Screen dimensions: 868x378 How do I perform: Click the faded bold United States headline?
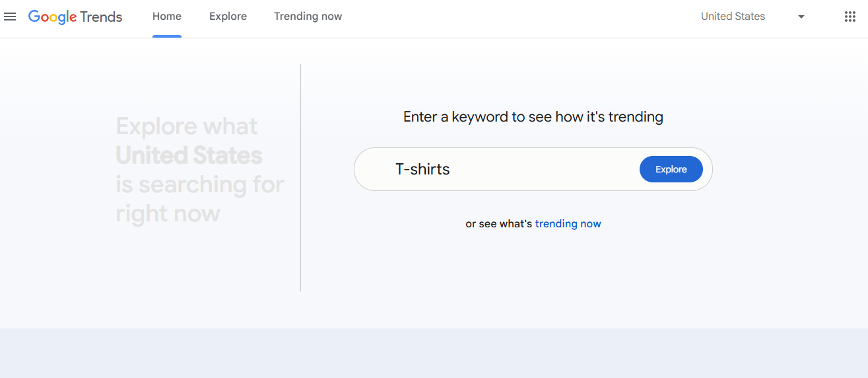(189, 155)
